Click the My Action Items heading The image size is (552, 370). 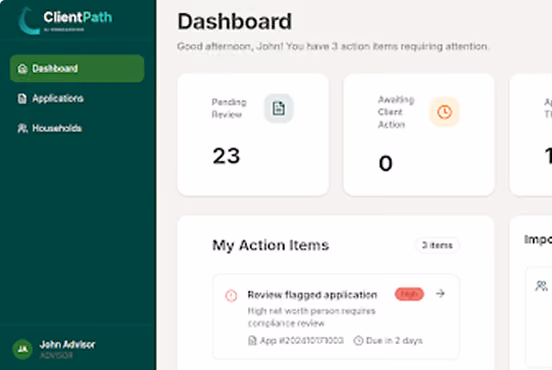tap(271, 245)
